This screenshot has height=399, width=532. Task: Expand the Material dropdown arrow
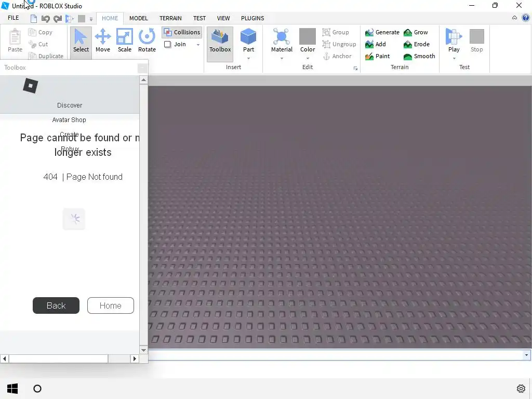pos(282,58)
